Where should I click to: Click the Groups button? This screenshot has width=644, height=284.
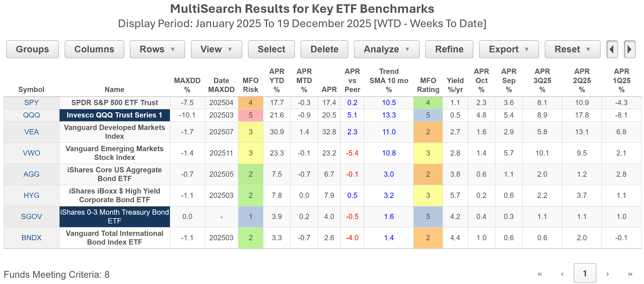pyautogui.click(x=33, y=49)
